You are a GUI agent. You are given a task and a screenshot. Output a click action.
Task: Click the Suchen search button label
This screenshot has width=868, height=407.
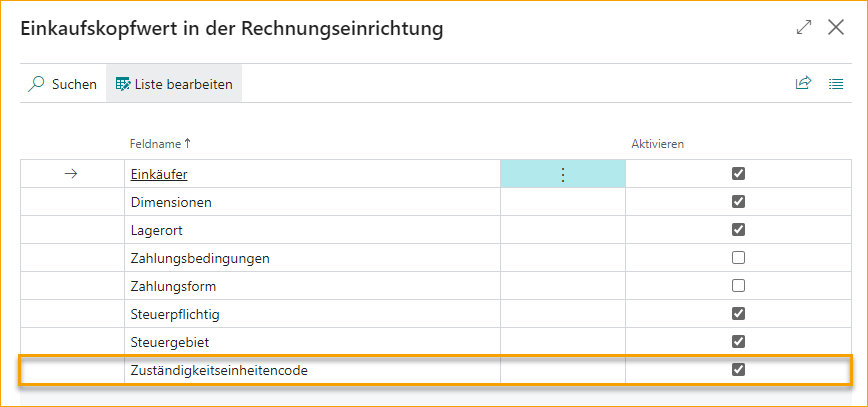pos(74,84)
